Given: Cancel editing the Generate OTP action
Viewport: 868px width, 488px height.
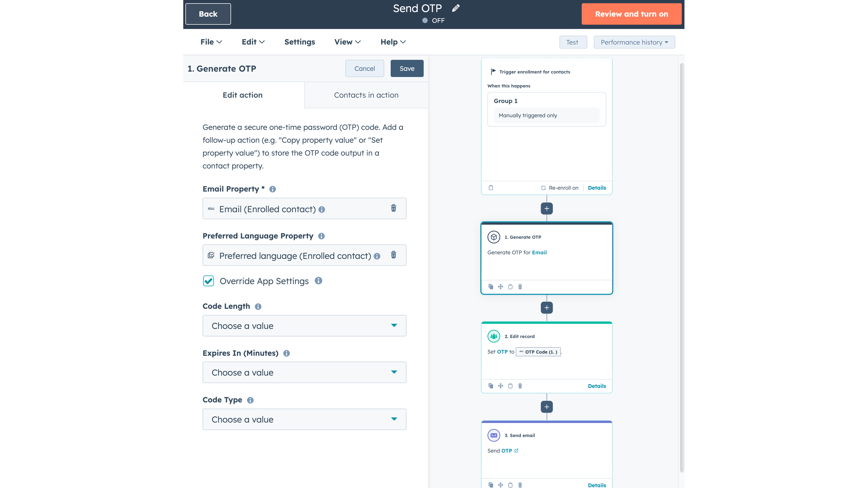Looking at the screenshot, I should pyautogui.click(x=364, y=68).
